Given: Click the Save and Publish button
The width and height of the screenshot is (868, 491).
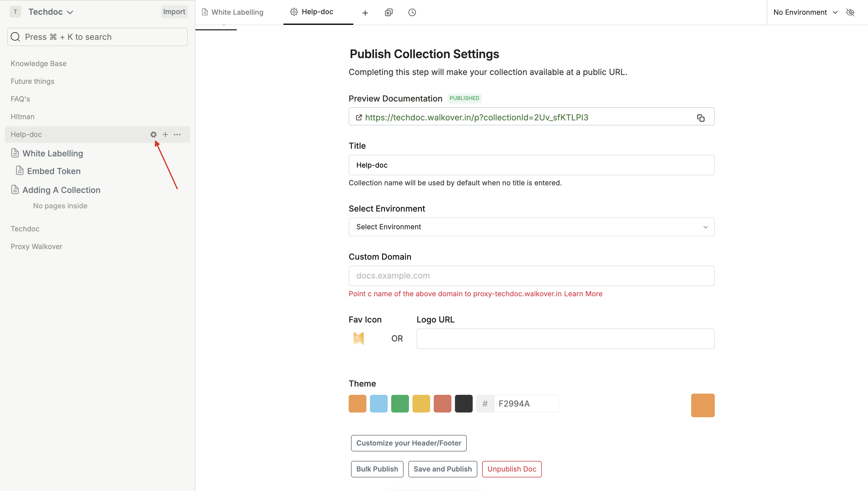Looking at the screenshot, I should (x=443, y=469).
